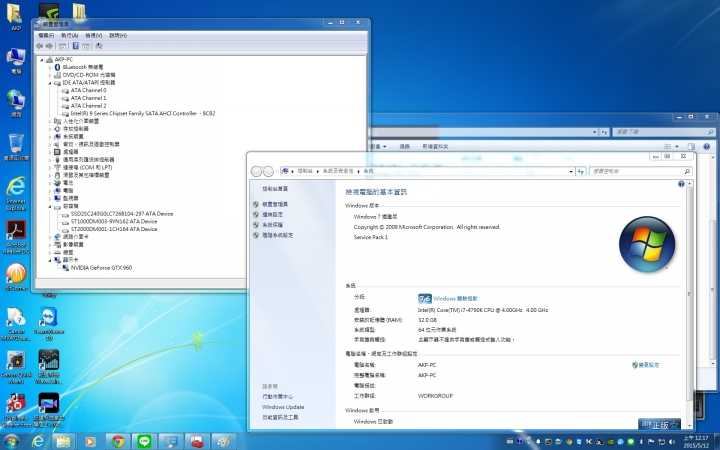The width and height of the screenshot is (720, 450).
Task: Collapse disk drives category above SSD device
Action: coord(50,206)
